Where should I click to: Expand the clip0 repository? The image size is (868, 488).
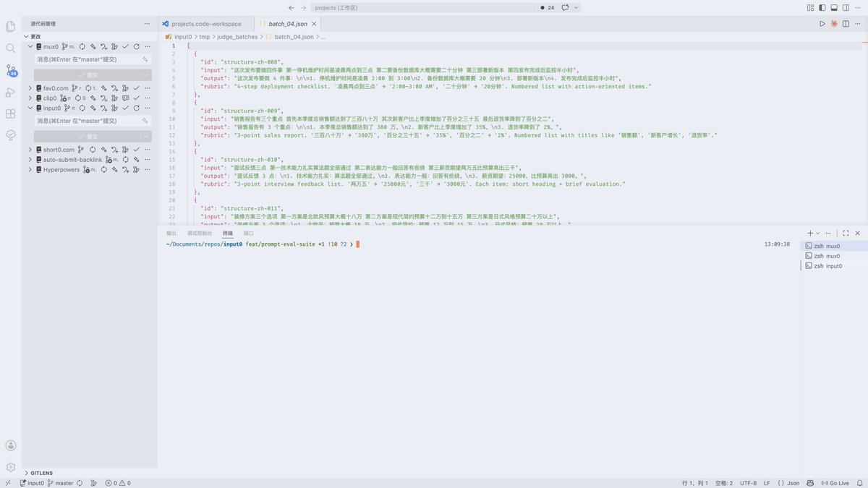pos(30,98)
